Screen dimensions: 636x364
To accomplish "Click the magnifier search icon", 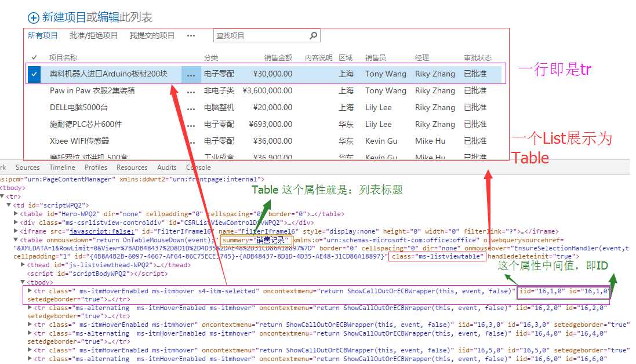I will coord(313,36).
